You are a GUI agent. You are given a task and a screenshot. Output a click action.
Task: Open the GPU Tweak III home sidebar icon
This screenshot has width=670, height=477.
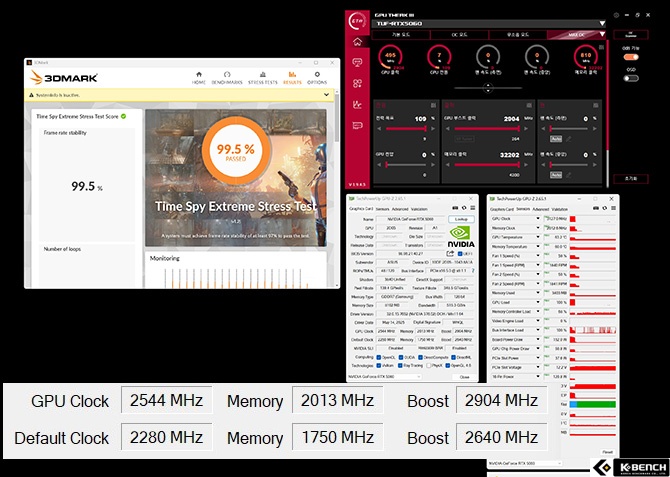pyautogui.click(x=358, y=41)
